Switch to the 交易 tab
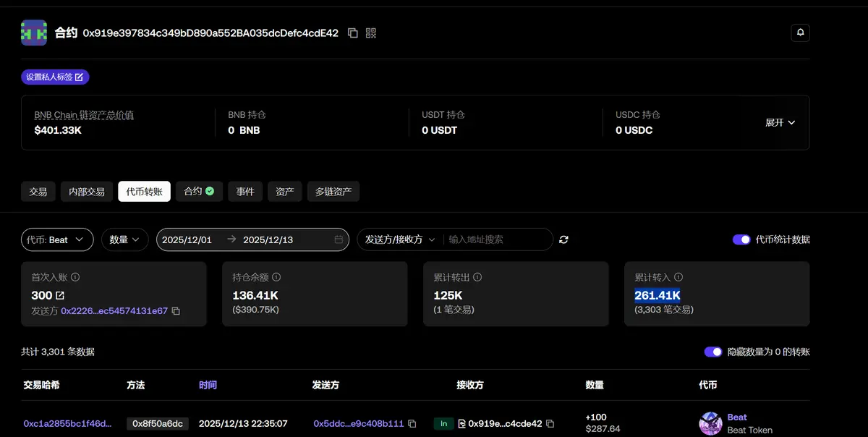Image resolution: width=868 pixels, height=437 pixels. point(38,192)
